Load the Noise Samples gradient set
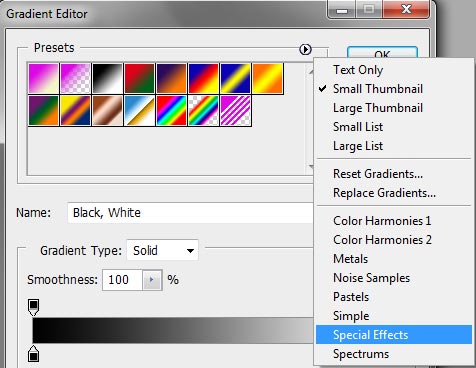This screenshot has width=476, height=368. pyautogui.click(x=394, y=278)
